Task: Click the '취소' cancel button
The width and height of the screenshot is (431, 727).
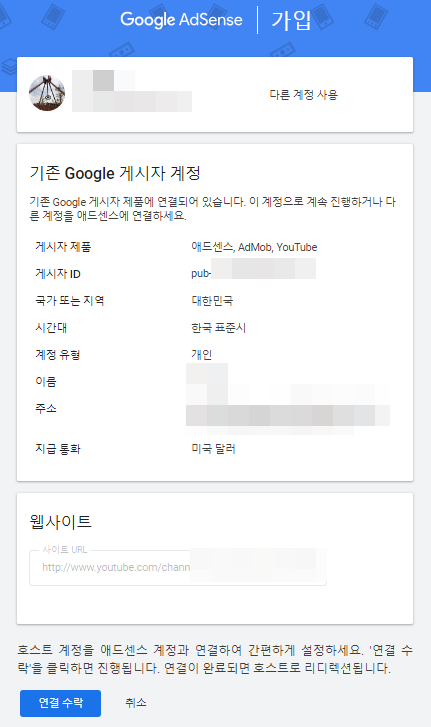Action: pos(136,702)
